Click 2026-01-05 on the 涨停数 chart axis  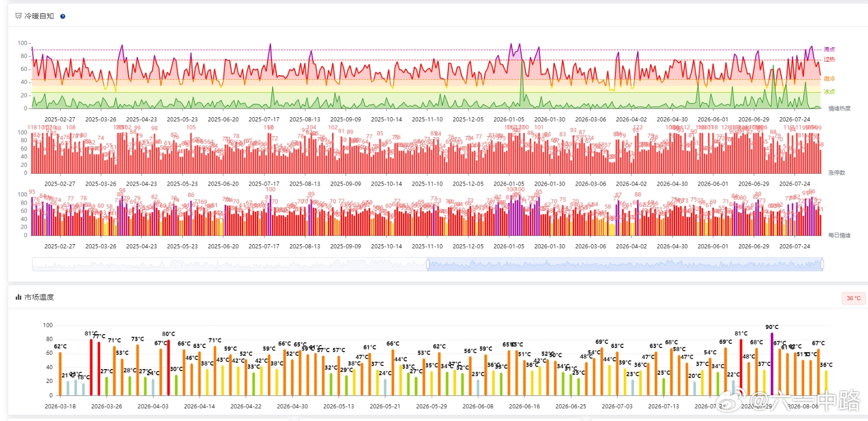point(509,184)
